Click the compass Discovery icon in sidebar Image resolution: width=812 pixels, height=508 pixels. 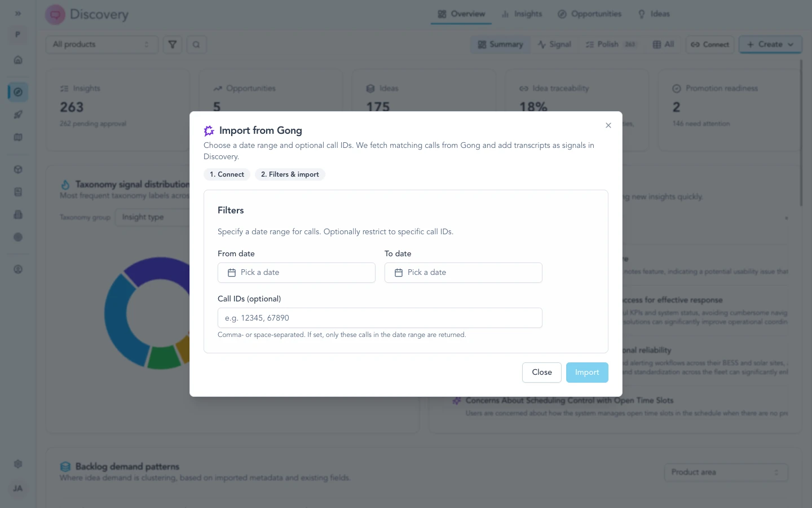click(18, 92)
